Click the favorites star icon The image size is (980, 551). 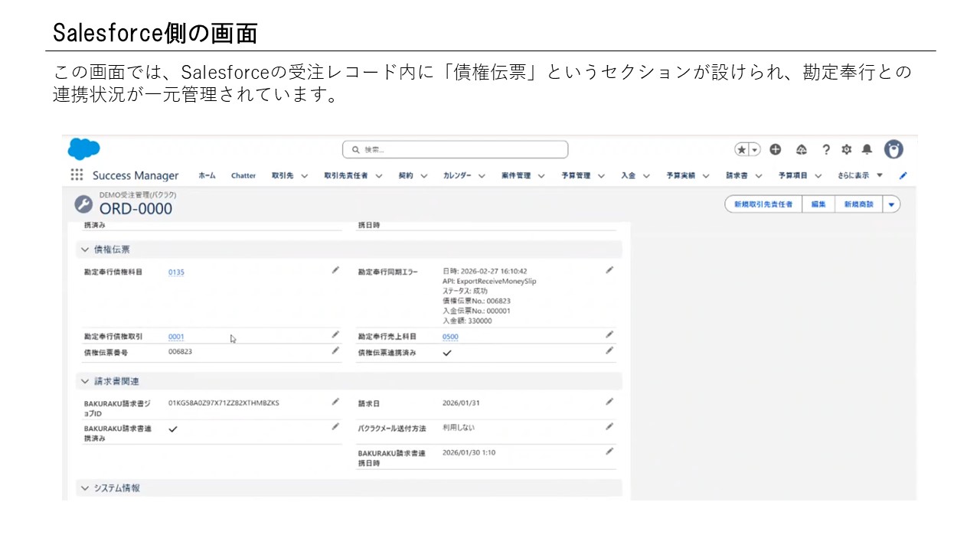click(x=740, y=149)
